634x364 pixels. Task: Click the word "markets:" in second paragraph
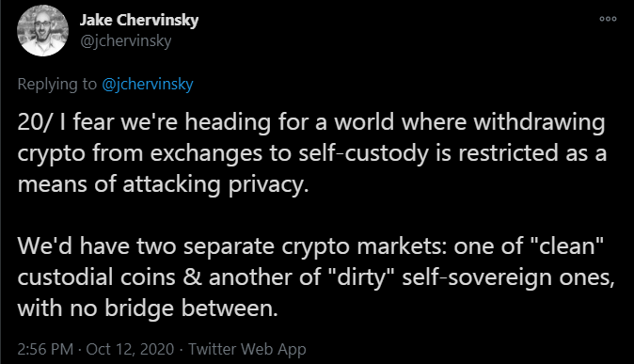[402, 245]
